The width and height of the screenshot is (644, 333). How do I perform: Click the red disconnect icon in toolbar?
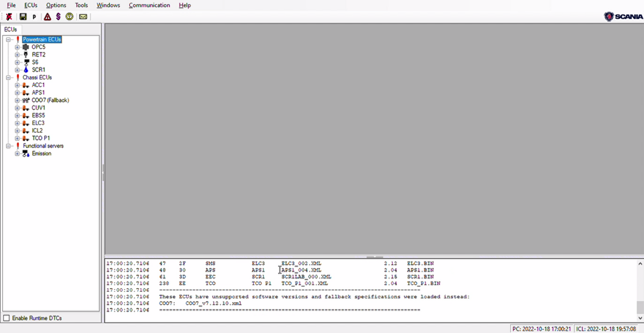click(x=9, y=17)
